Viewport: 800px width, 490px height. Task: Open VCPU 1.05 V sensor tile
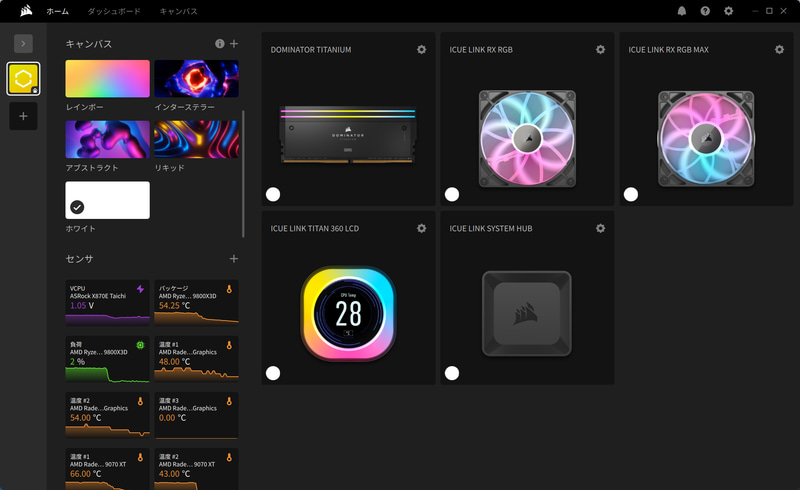click(x=108, y=303)
